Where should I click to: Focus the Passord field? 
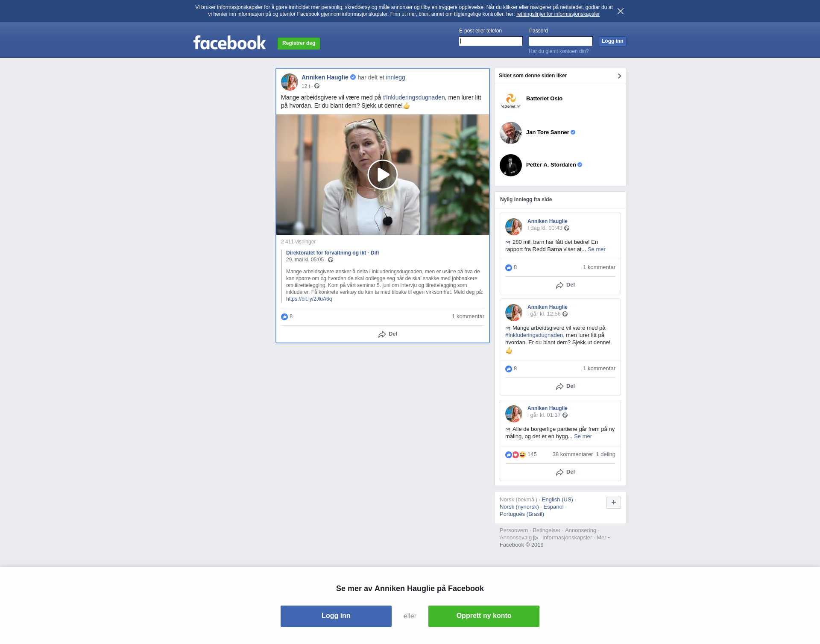(x=561, y=41)
